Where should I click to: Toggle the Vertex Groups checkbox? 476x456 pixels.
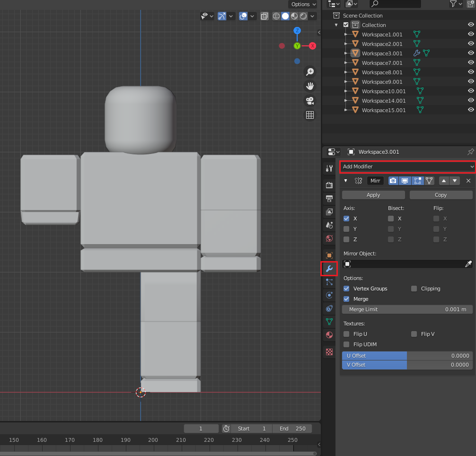pos(346,289)
